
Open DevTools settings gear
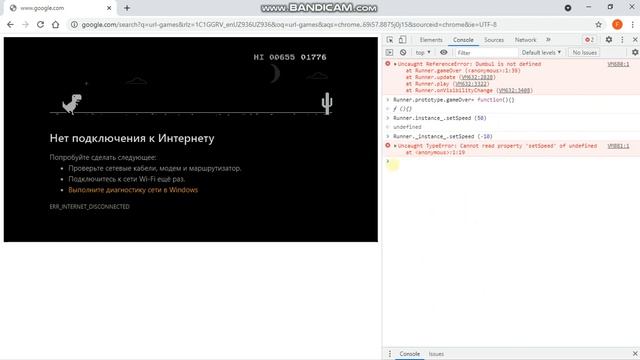point(609,40)
